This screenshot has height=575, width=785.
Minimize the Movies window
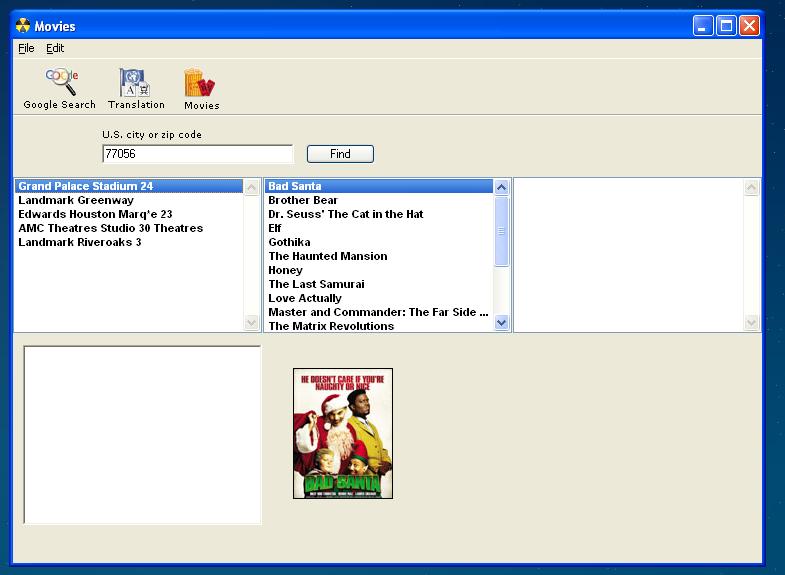(x=702, y=26)
